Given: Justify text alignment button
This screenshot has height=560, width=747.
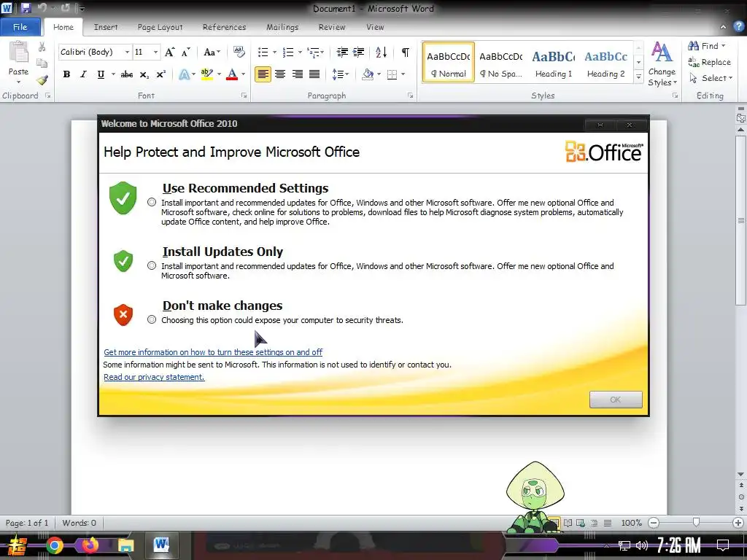Looking at the screenshot, I should [314, 74].
